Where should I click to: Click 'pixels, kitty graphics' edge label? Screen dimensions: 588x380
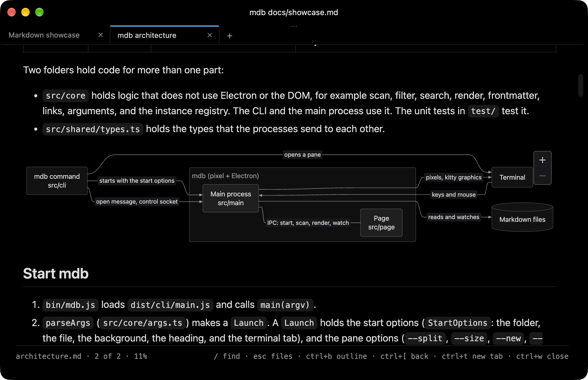click(454, 178)
